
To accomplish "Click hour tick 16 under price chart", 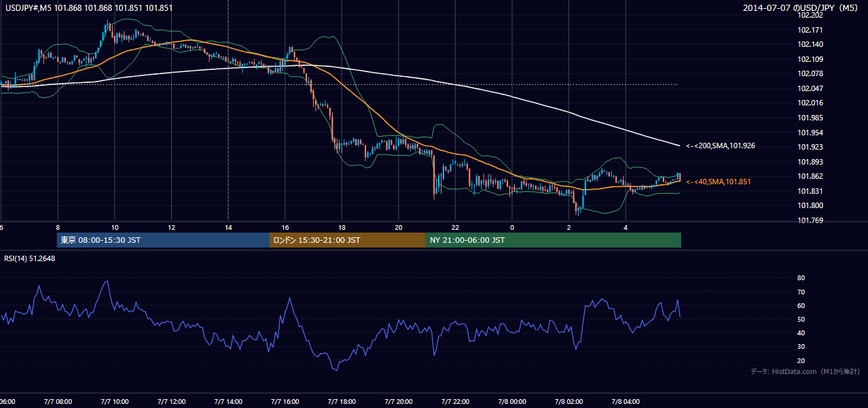I will [x=285, y=227].
